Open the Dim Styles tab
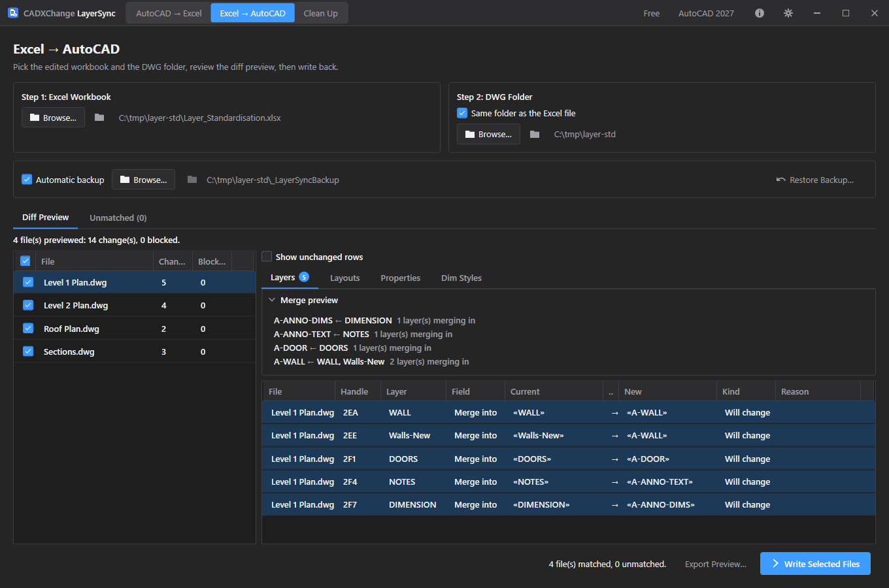The image size is (889, 588). tap(461, 278)
